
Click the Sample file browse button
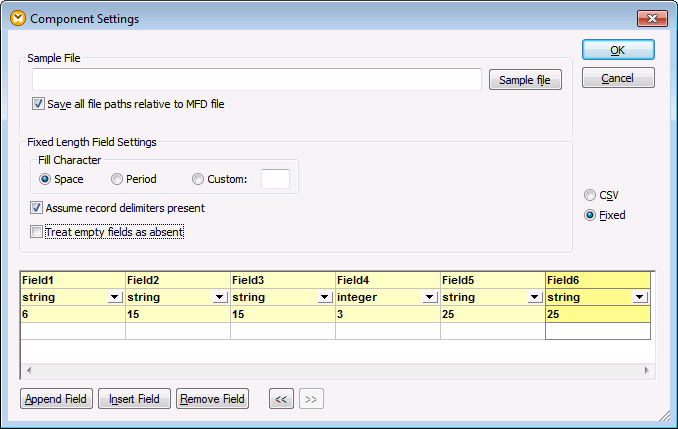pyautogui.click(x=525, y=80)
